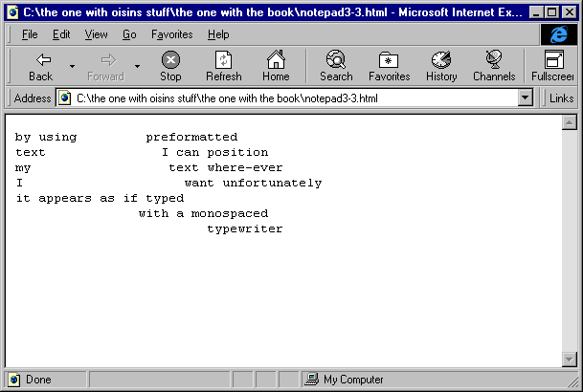Click the page icon in the address bar

click(65, 98)
